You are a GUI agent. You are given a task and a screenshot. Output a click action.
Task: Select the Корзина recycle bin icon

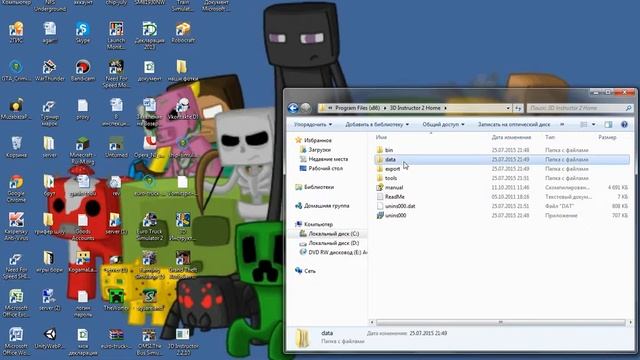[x=16, y=147]
